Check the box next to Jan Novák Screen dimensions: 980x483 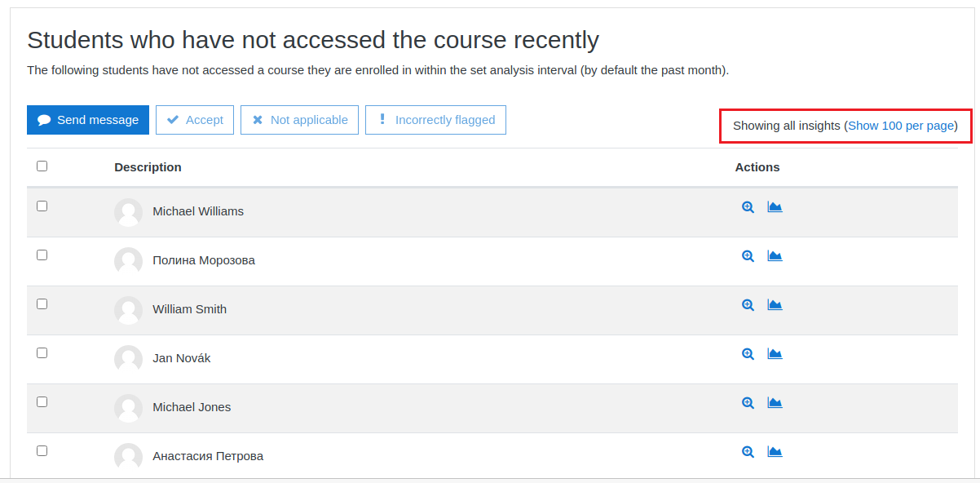coord(42,352)
